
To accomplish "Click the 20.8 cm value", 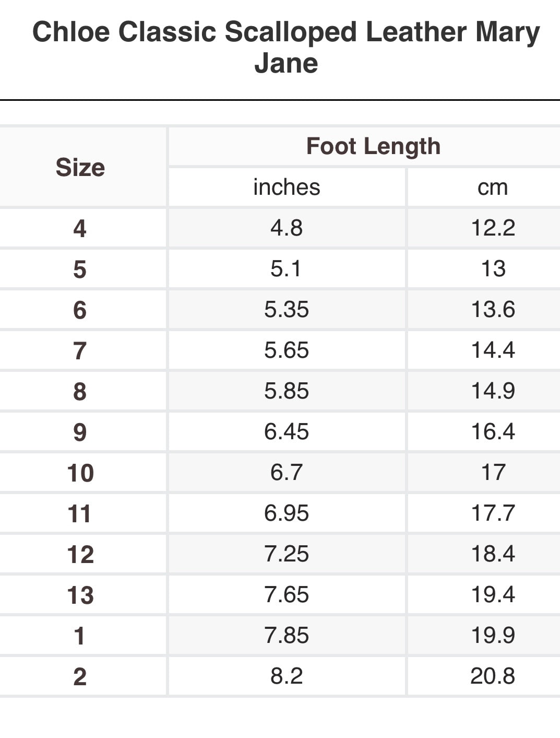I will [x=493, y=676].
